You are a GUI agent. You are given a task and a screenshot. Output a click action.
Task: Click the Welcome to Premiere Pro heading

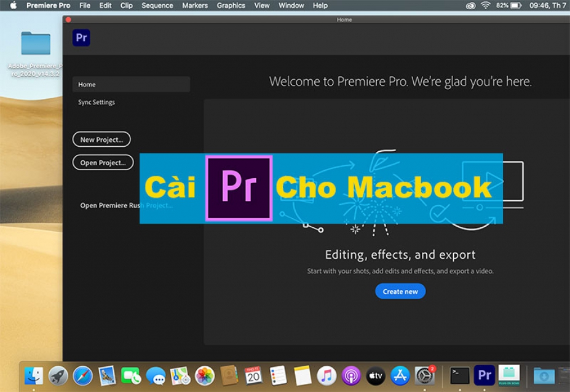tap(400, 81)
